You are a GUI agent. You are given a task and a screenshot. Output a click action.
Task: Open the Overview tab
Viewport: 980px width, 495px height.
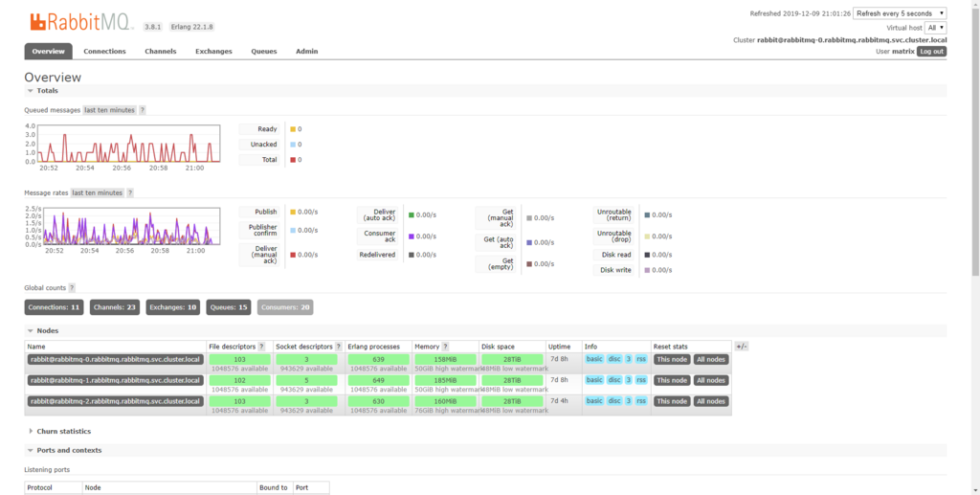48,52
